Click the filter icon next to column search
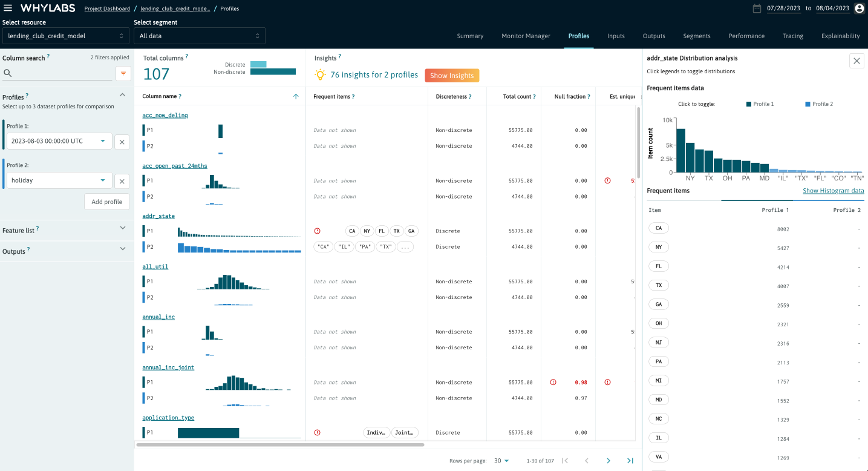 coord(123,73)
